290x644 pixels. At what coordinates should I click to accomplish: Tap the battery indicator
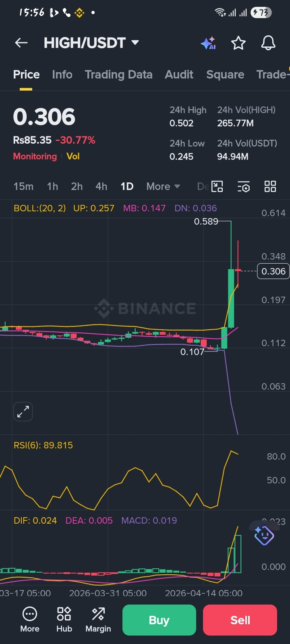coord(261,13)
